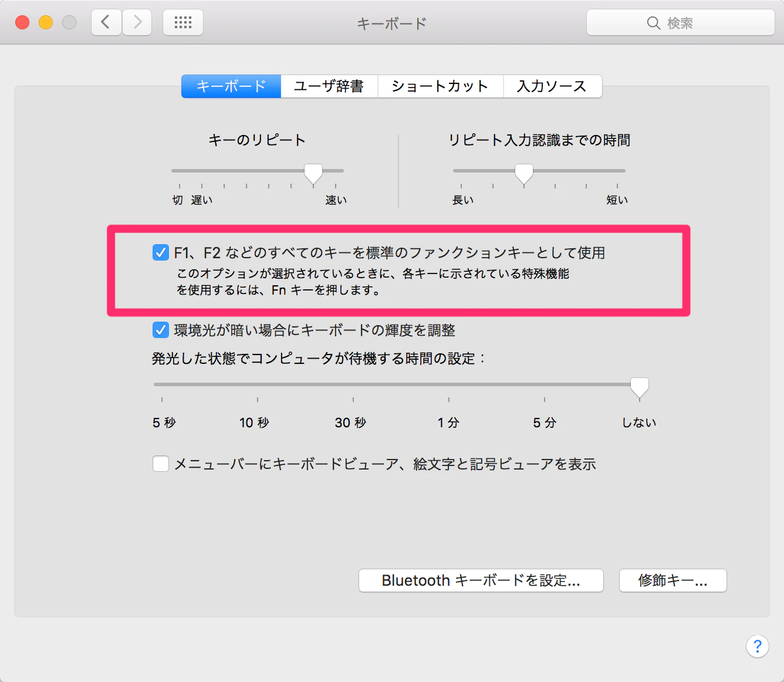Enable メニューバーにキーボードビューア表示 checkbox
The width and height of the screenshot is (784, 682).
tap(161, 464)
